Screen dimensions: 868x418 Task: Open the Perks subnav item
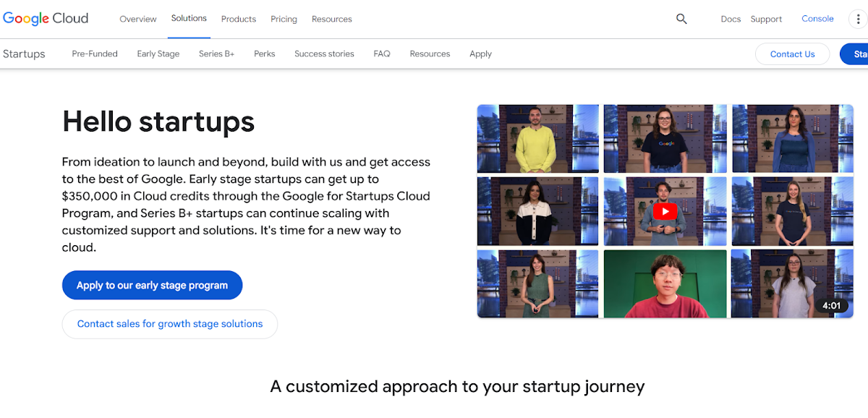265,54
